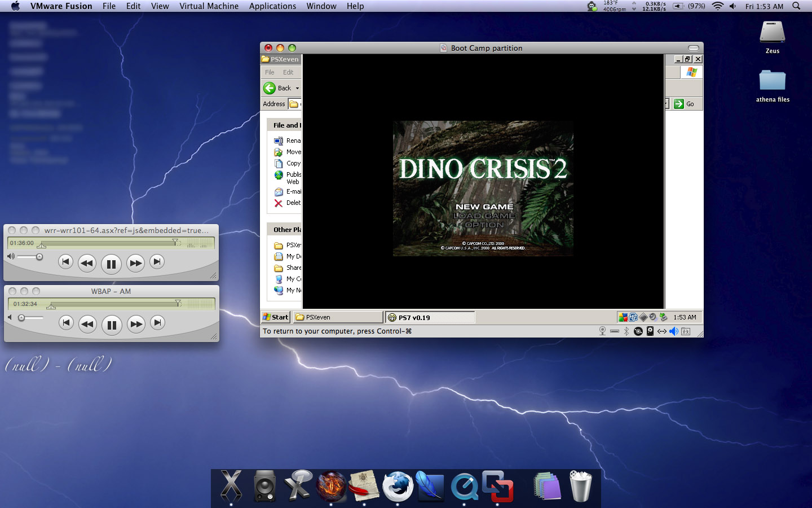Click the hard disk icon in VMware status bar
Viewport: 812px width, 508px height.
[x=650, y=331]
